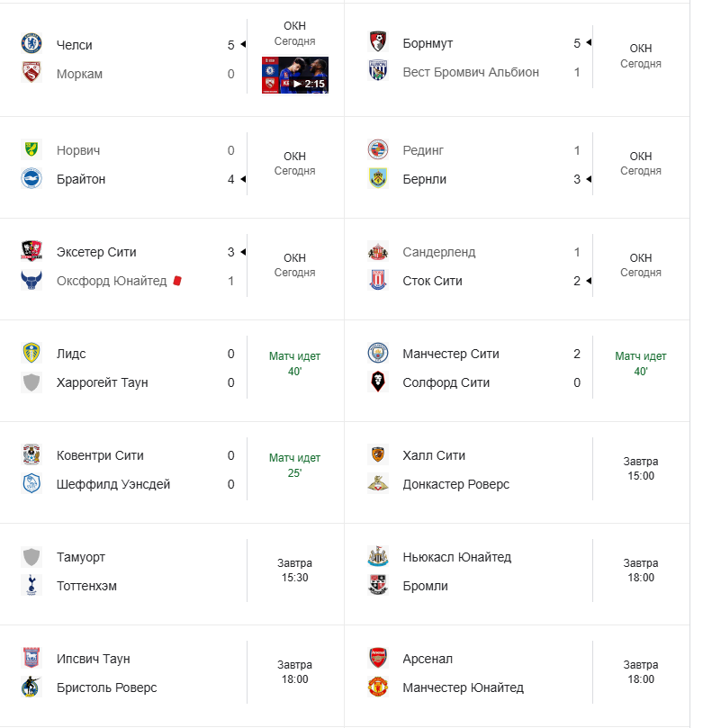Click the Leeds club crest icon
712x728 pixels.
pyautogui.click(x=32, y=353)
